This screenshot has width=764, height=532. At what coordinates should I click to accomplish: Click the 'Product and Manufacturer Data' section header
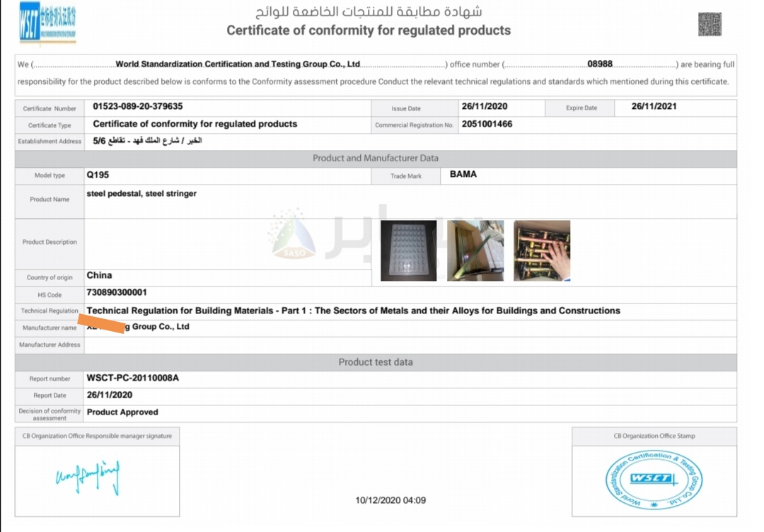pos(375,158)
